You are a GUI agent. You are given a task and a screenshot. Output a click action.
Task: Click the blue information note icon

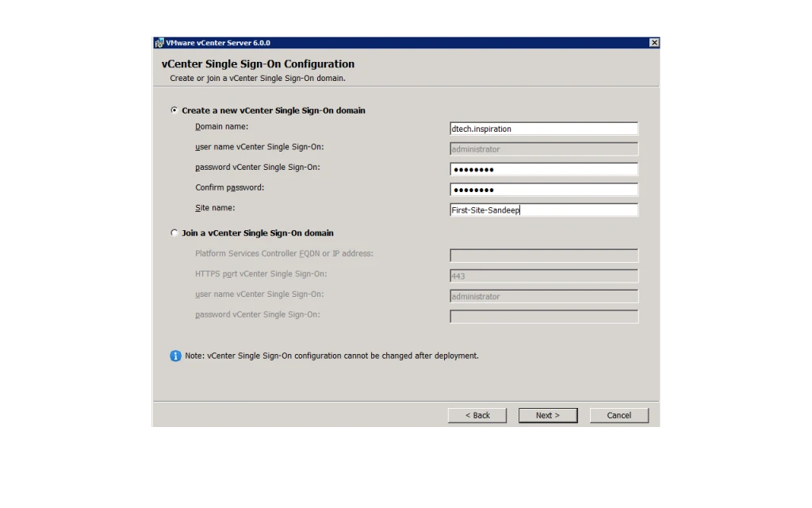click(x=175, y=356)
